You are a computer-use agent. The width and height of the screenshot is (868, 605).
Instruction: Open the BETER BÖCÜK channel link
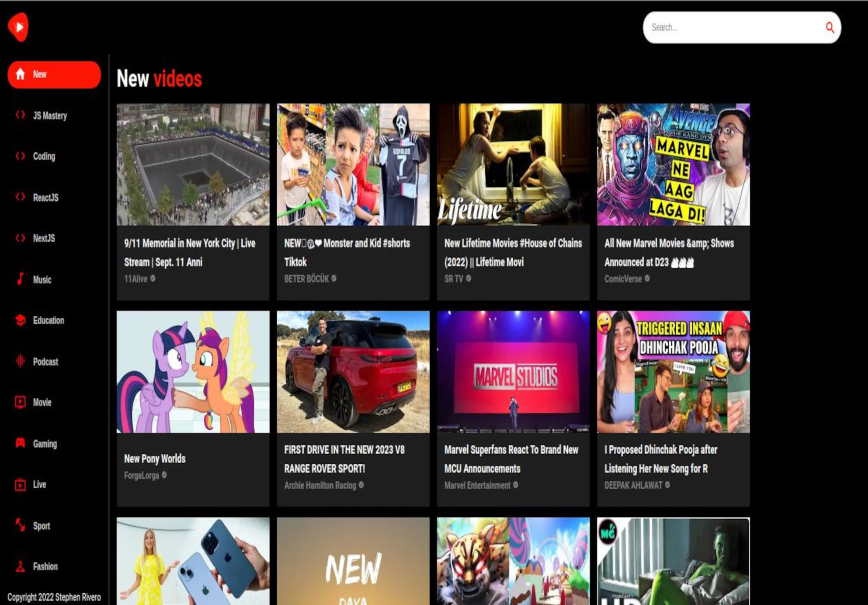tap(306, 278)
